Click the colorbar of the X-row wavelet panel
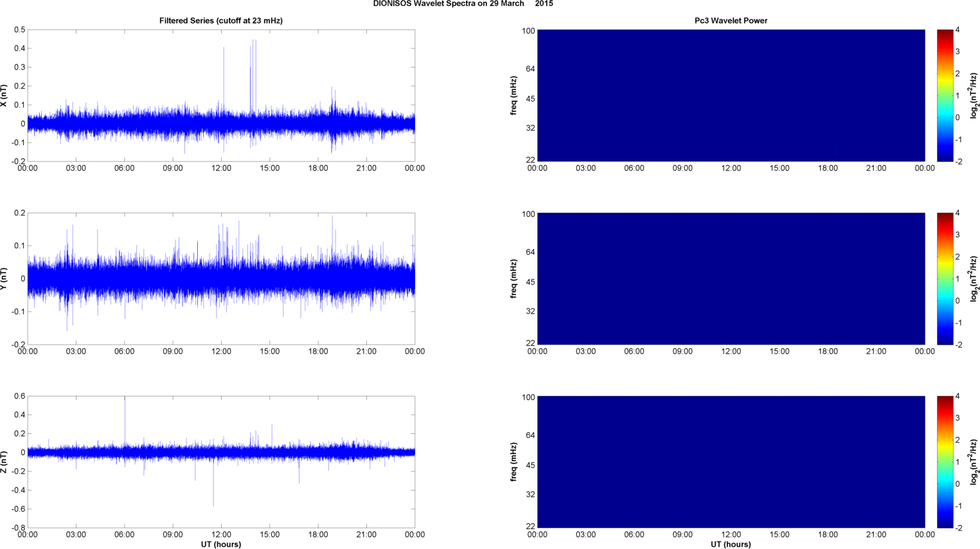This screenshot has height=549, width=980. click(945, 96)
